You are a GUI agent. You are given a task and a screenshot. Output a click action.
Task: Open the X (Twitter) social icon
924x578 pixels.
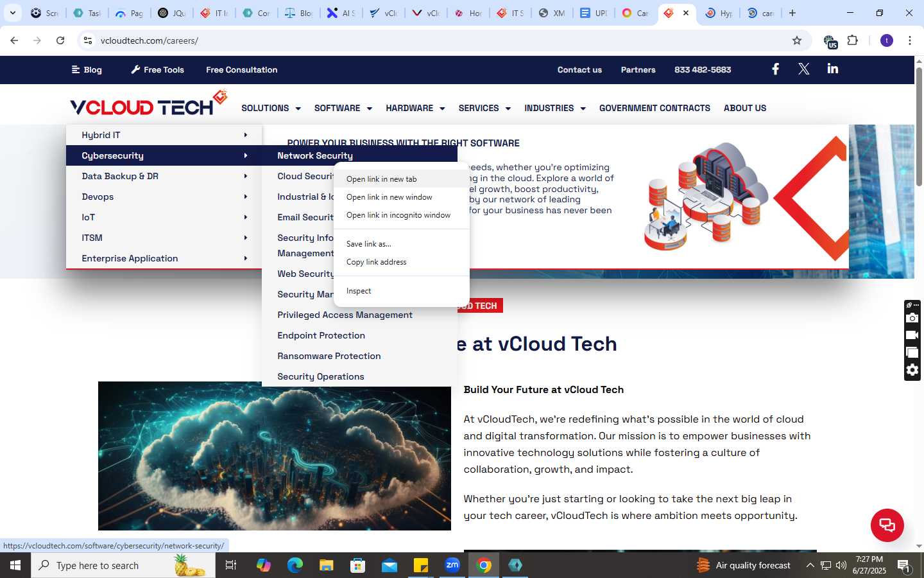coord(803,69)
